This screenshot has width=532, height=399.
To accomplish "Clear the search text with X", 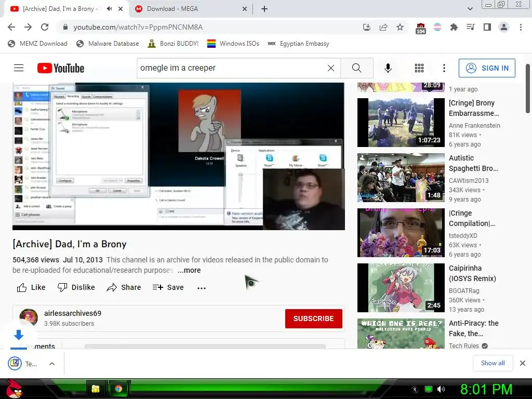I will 331,68.
